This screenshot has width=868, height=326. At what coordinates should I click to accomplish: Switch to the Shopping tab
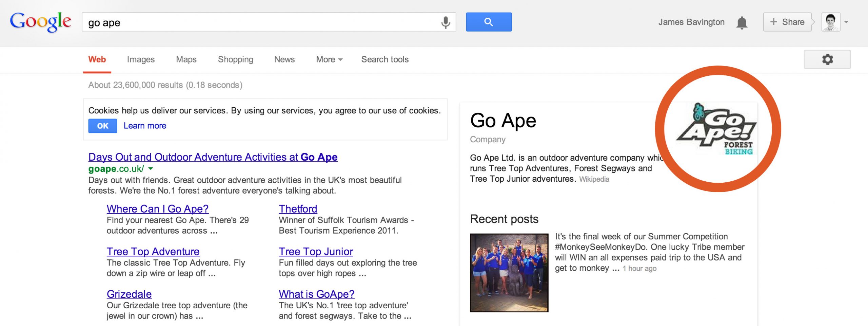click(236, 59)
